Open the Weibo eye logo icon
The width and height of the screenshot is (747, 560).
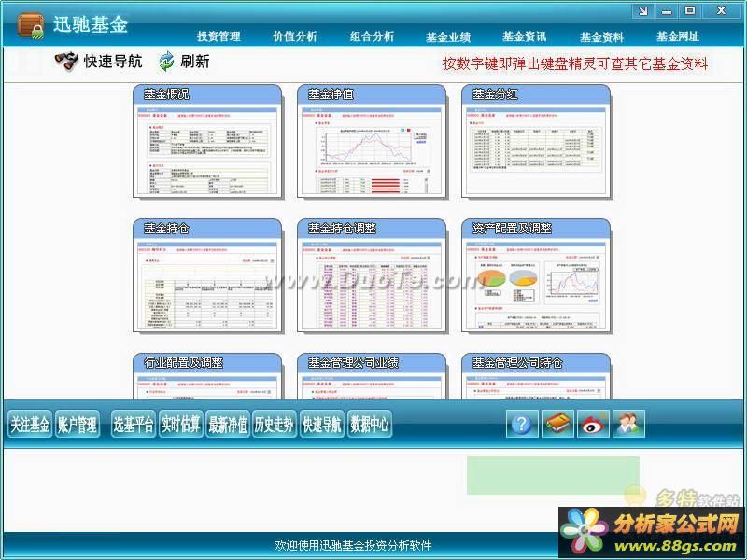593,424
